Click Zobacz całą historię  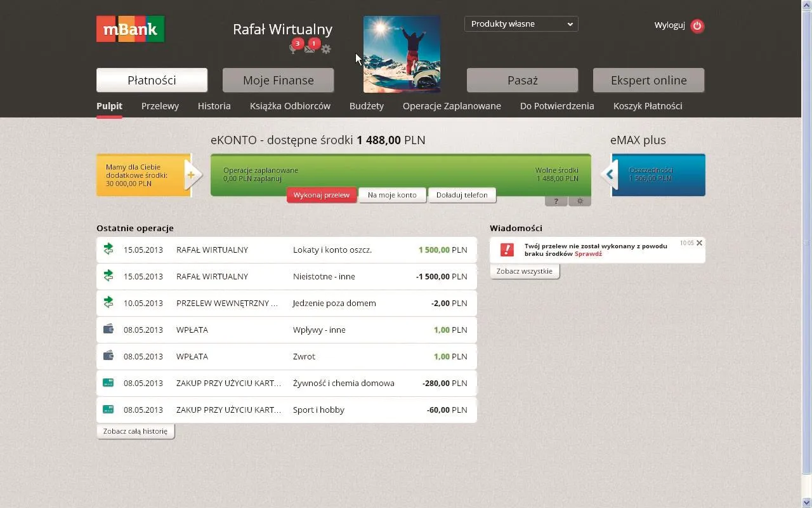[135, 431]
